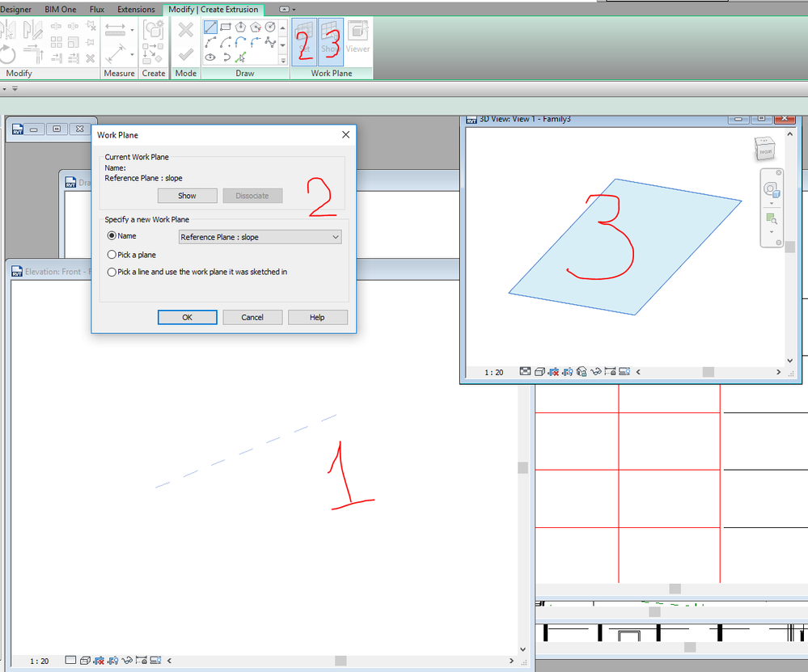Expand Steering Wheels dropdown in navigation bar
Image resolution: width=808 pixels, height=672 pixels.
[771, 203]
